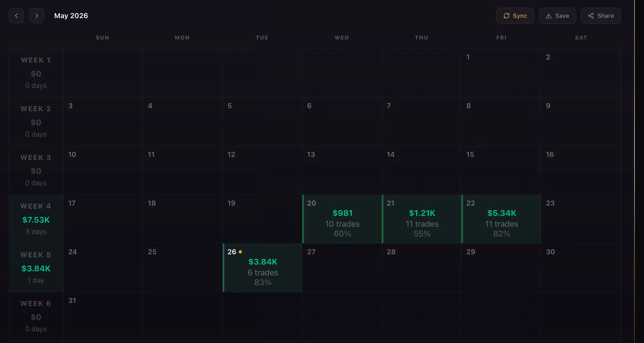Click the May 2026 month title
The height and width of the screenshot is (343, 644).
point(71,16)
